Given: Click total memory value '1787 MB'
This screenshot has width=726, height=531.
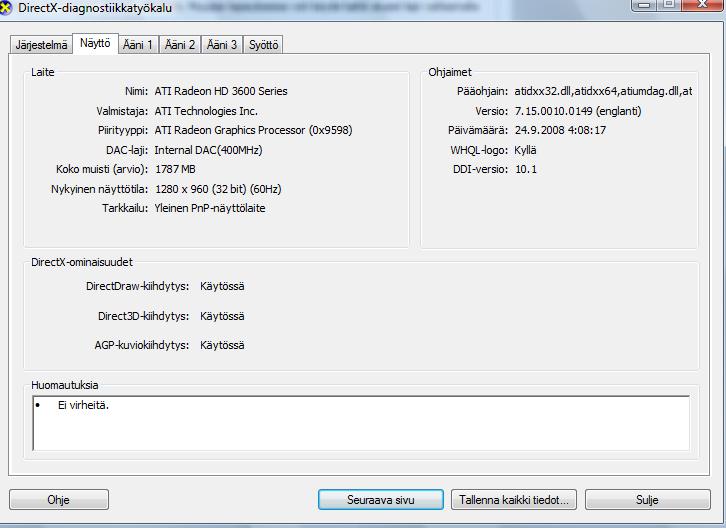Looking at the screenshot, I should pos(175,169).
